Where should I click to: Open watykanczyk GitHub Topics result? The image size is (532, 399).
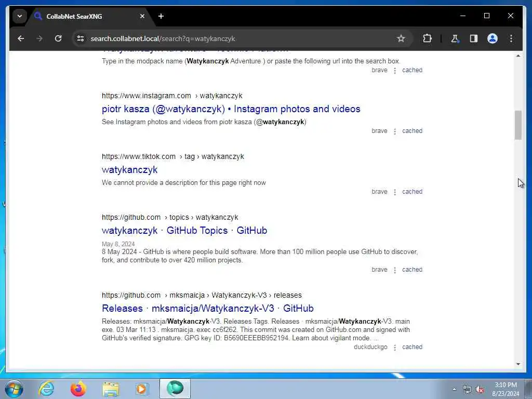tap(184, 230)
